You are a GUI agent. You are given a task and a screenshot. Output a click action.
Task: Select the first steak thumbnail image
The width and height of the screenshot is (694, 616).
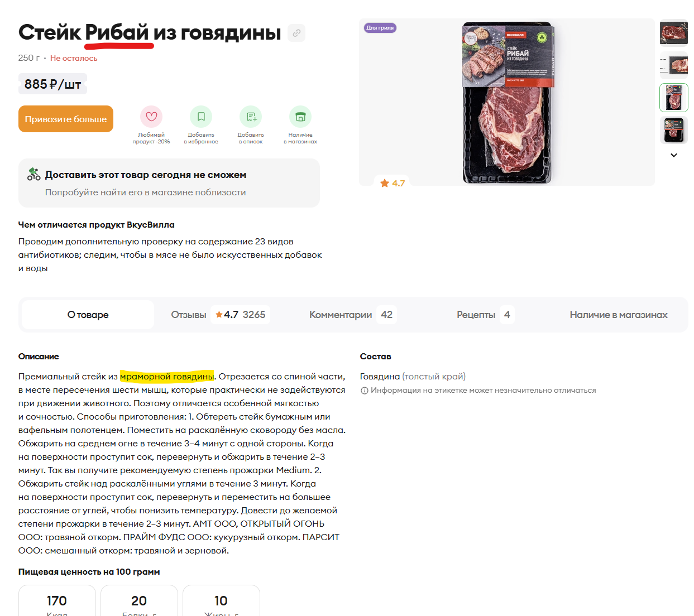click(674, 33)
